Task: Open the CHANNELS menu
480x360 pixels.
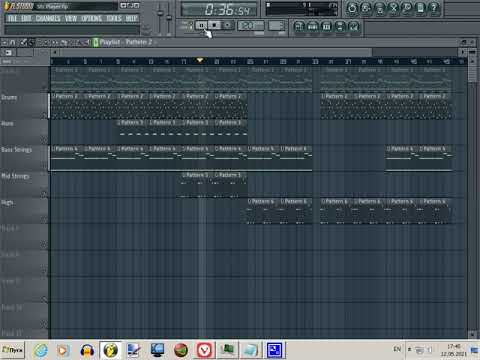Action: (48, 18)
